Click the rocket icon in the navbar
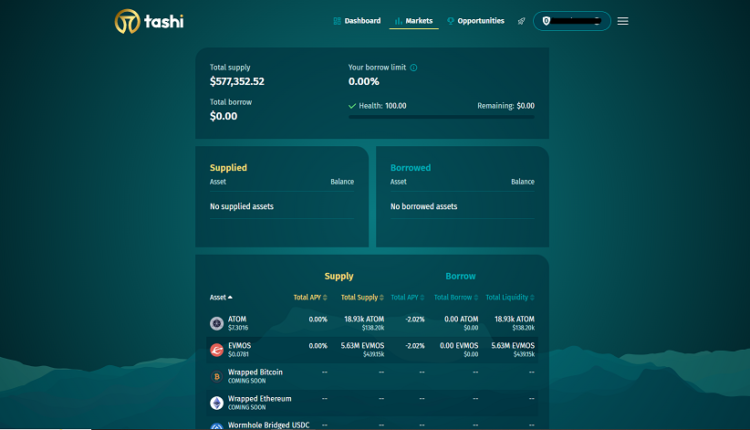750x430 pixels. [x=521, y=21]
